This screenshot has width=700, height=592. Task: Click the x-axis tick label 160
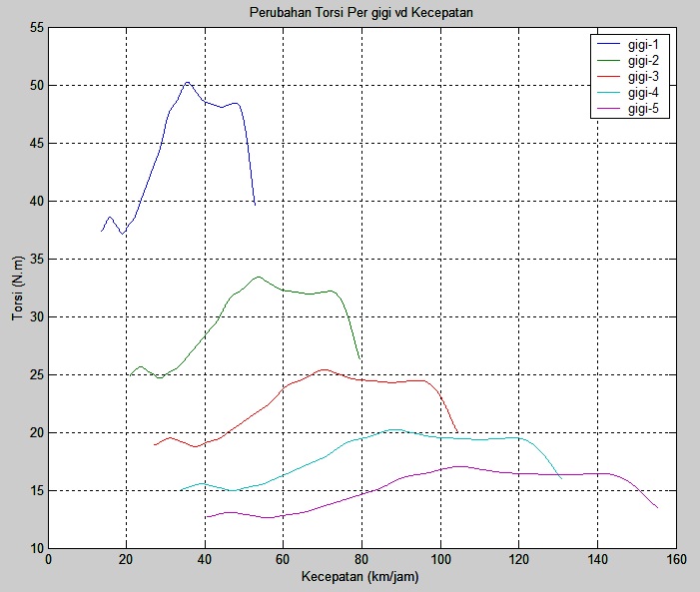pyautogui.click(x=676, y=561)
